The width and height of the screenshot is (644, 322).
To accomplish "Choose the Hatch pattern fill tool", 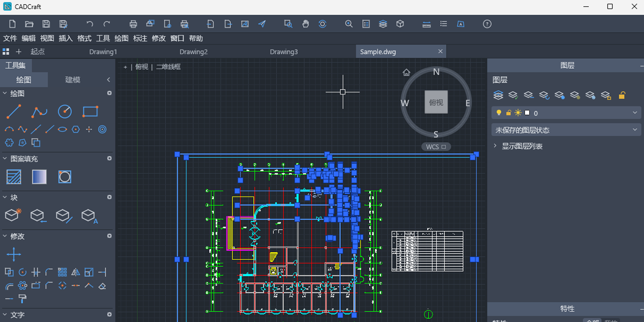I will pos(13,177).
